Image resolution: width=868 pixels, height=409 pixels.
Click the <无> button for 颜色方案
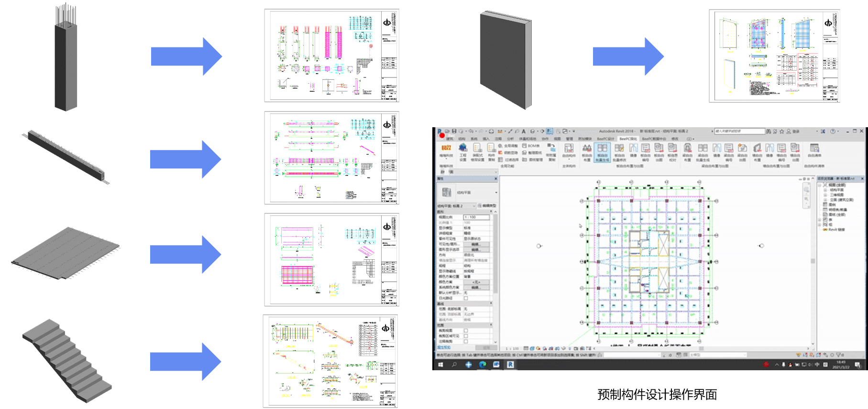[476, 282]
